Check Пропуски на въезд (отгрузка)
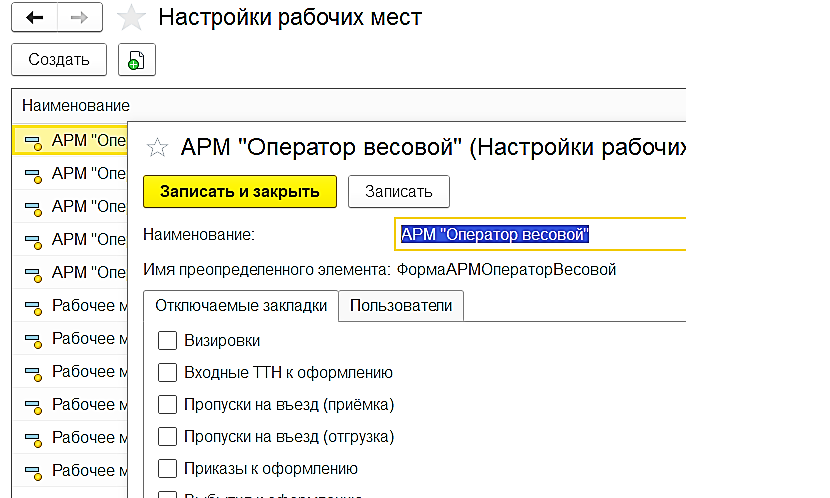The image size is (830, 498). tap(167, 437)
